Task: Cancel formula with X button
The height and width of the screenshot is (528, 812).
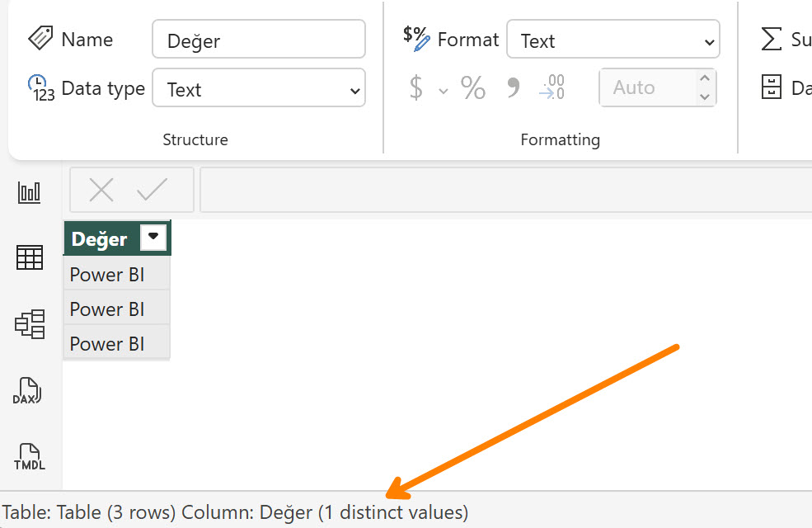Action: pyautogui.click(x=101, y=190)
